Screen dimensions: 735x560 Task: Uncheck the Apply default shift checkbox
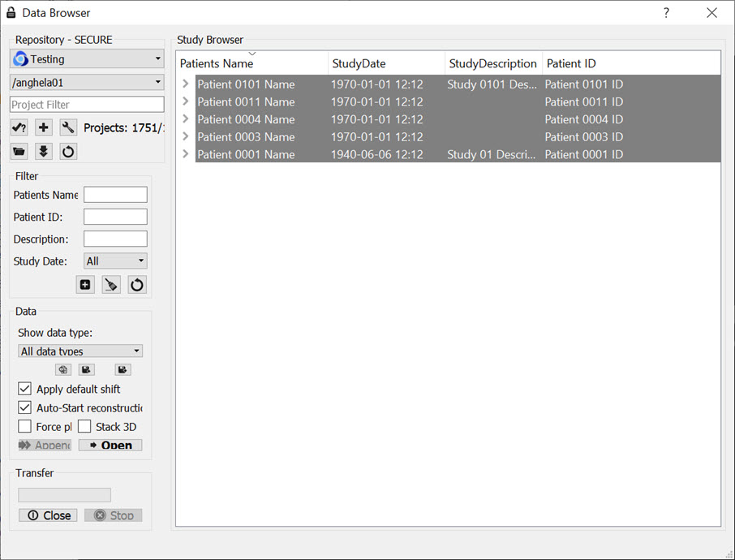click(x=25, y=389)
